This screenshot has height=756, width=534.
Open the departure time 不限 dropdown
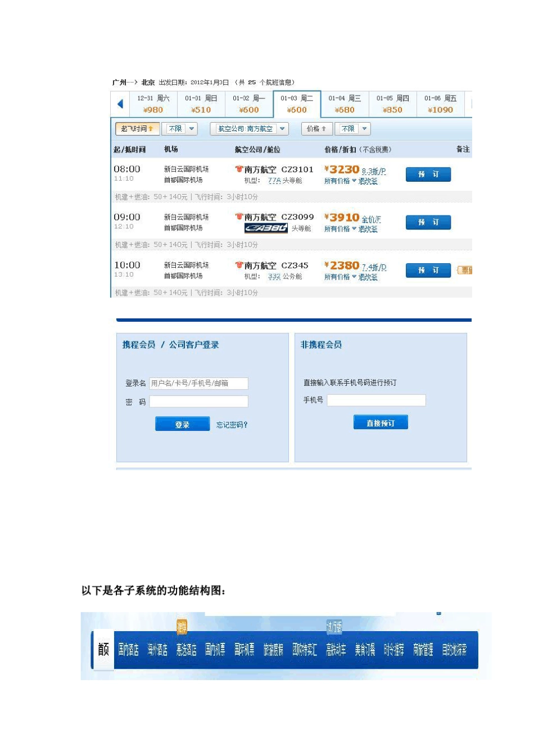click(x=179, y=129)
